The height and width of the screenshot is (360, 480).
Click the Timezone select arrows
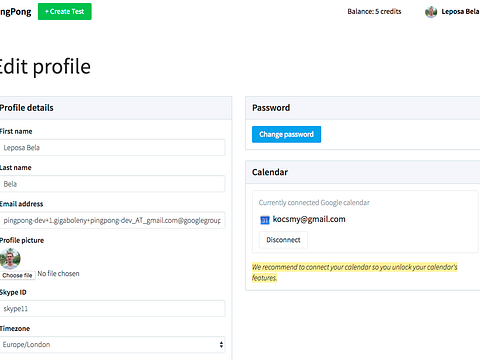point(221,345)
